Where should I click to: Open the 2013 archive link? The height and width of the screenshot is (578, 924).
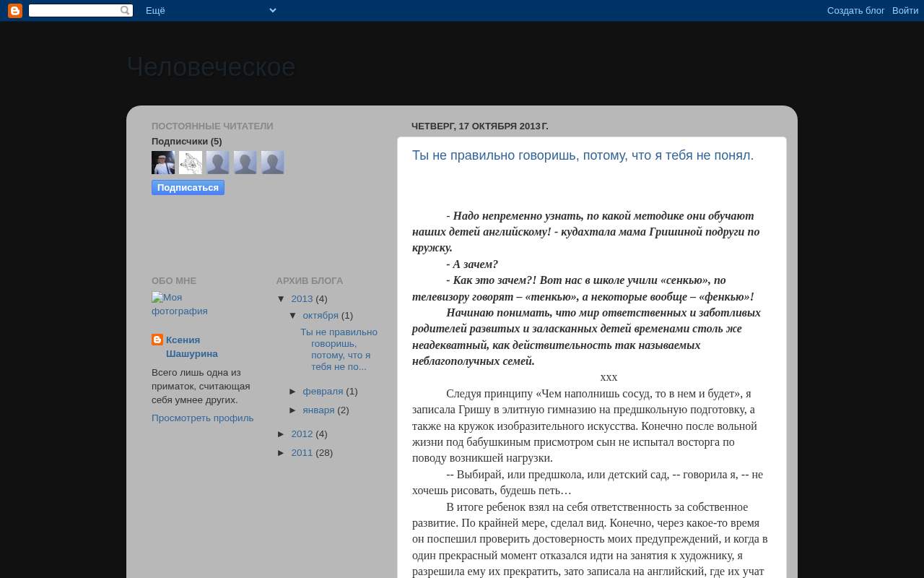point(302,299)
